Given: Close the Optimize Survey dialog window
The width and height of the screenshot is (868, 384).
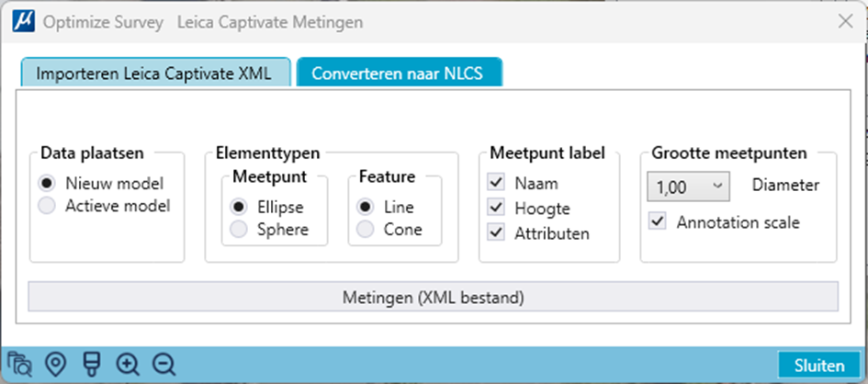Looking at the screenshot, I should click(845, 21).
